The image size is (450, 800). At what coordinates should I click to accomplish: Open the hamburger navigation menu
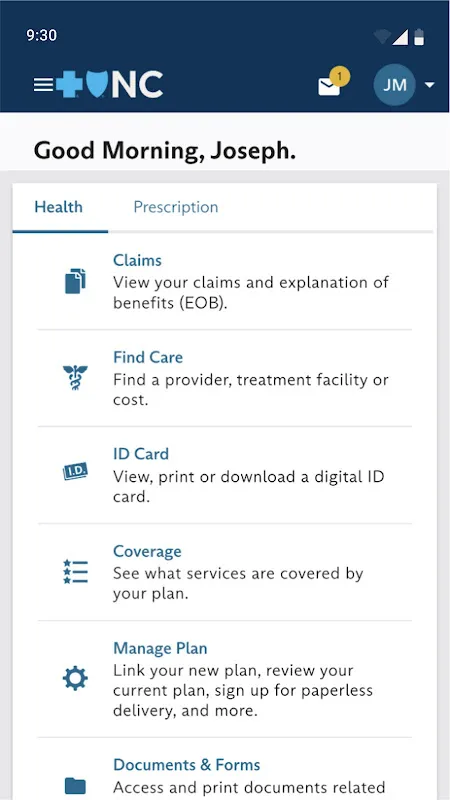[43, 85]
